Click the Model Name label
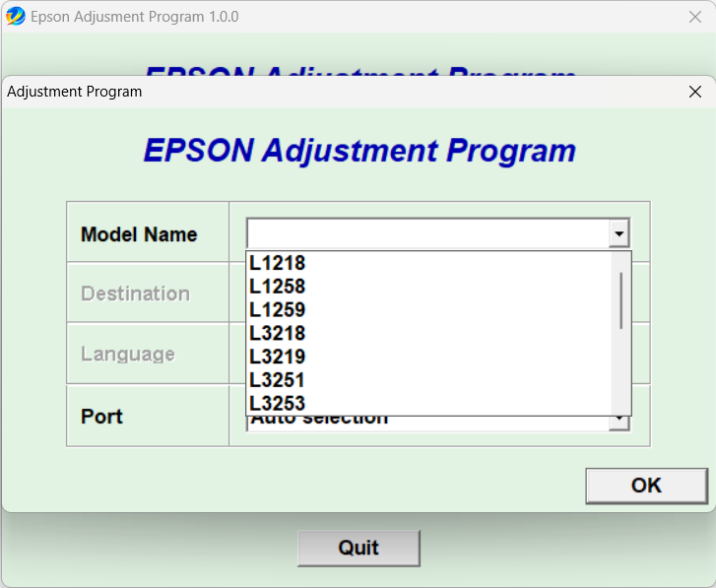 click(139, 234)
